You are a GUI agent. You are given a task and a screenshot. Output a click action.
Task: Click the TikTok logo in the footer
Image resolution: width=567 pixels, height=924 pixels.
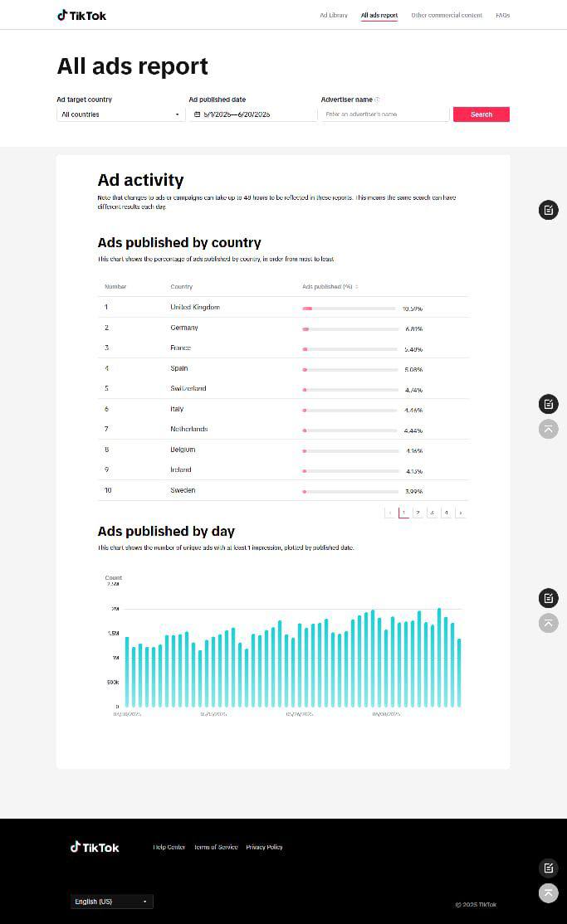94,847
